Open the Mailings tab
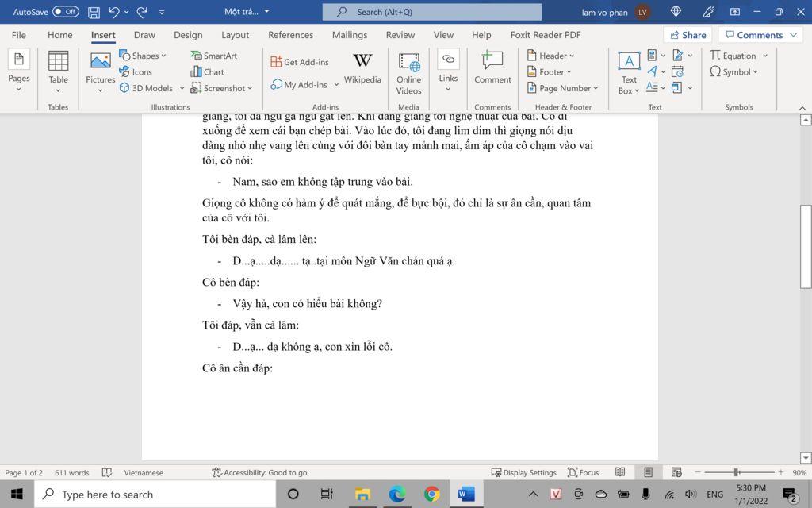Screen dimensions: 812x508 click(x=350, y=35)
